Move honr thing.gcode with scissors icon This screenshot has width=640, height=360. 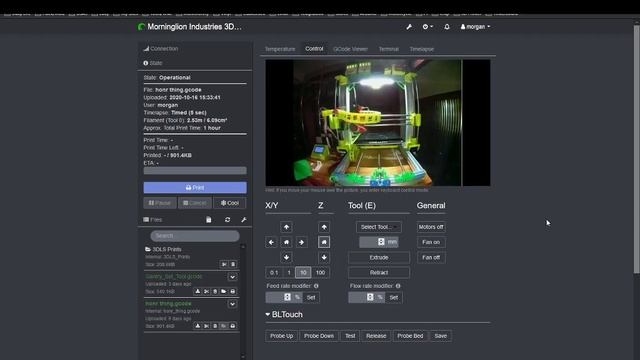(207, 326)
